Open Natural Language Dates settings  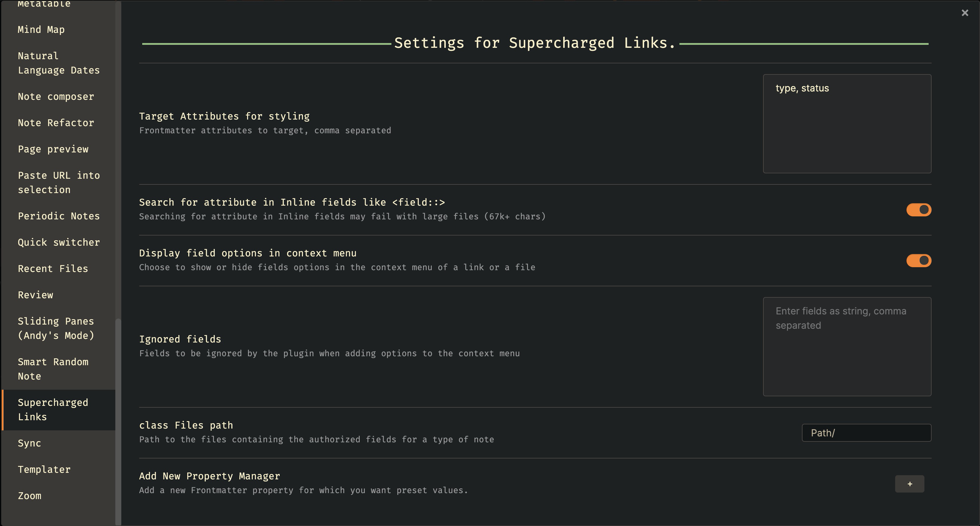point(59,63)
